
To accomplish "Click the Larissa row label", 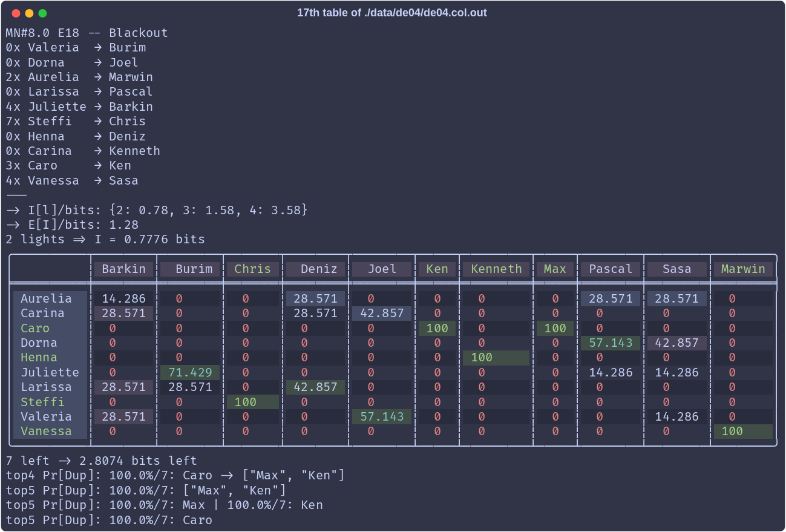I will [x=50, y=387].
